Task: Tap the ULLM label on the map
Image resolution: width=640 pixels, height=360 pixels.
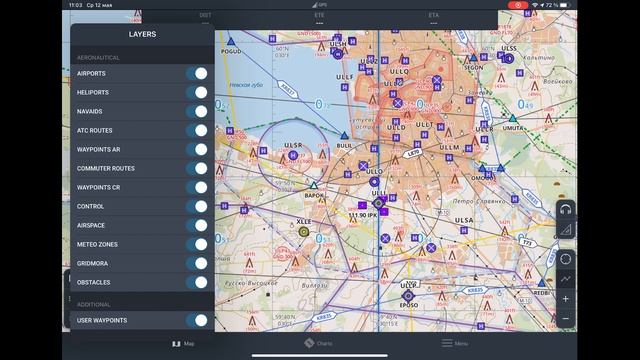Action: pos(449,147)
